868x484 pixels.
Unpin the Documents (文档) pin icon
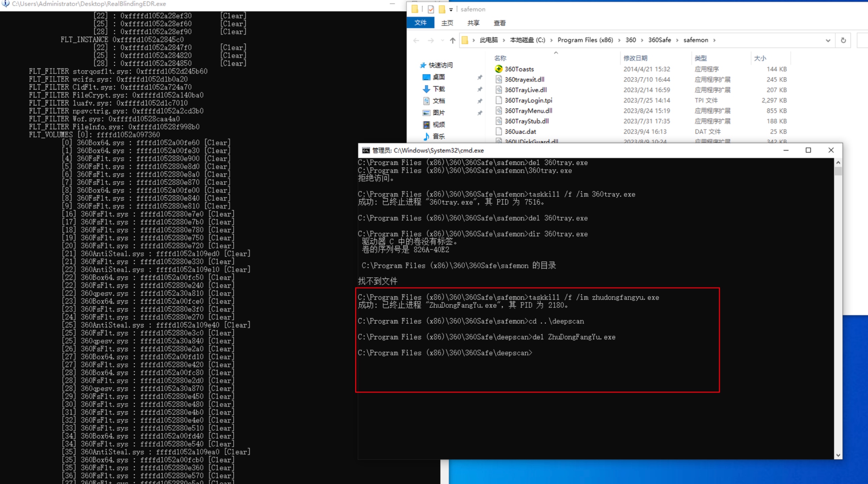click(480, 101)
